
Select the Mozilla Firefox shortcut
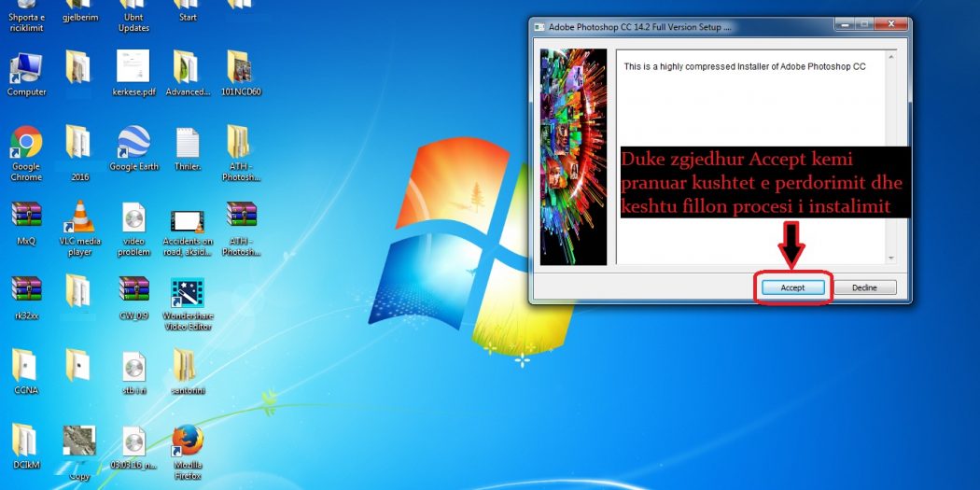pyautogui.click(x=188, y=453)
